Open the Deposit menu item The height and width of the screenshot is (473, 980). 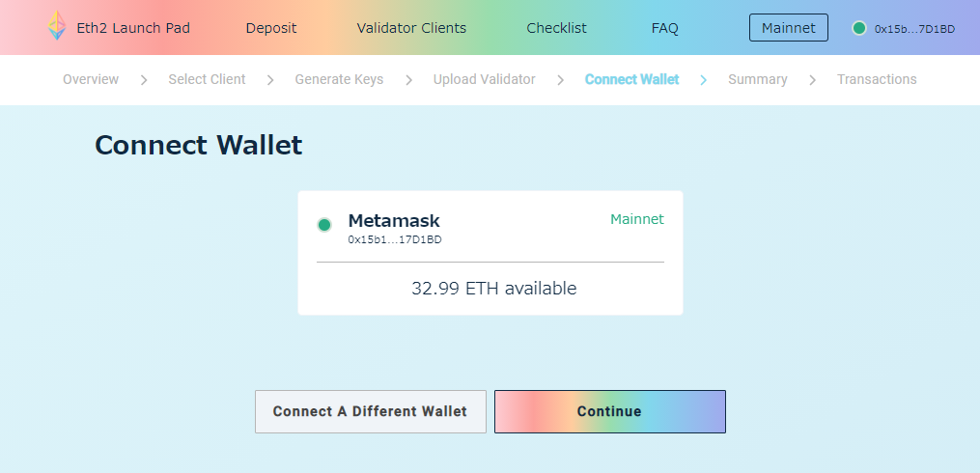pyautogui.click(x=271, y=28)
